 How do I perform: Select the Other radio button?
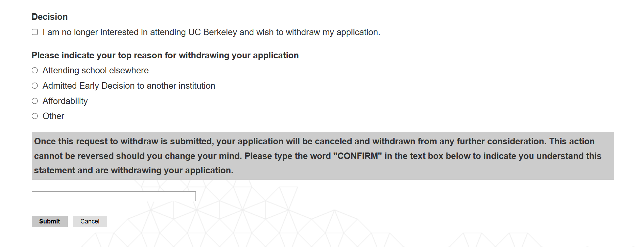[x=35, y=116]
